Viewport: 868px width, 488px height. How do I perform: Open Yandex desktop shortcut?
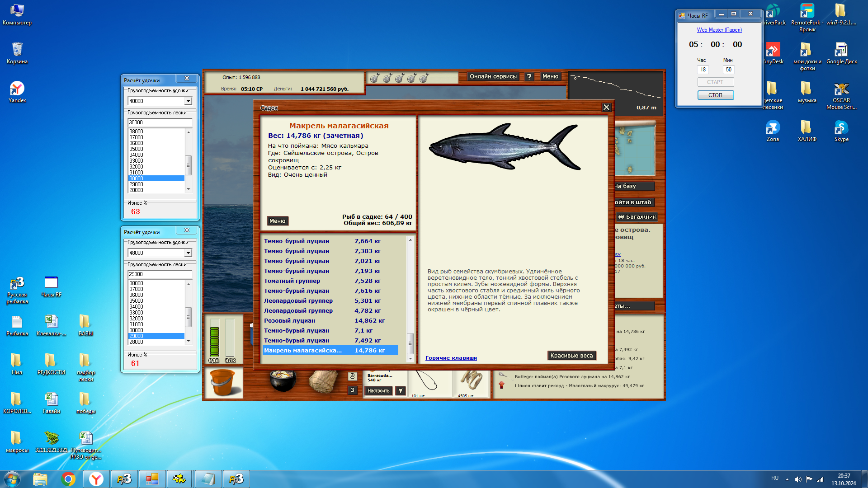coord(17,92)
